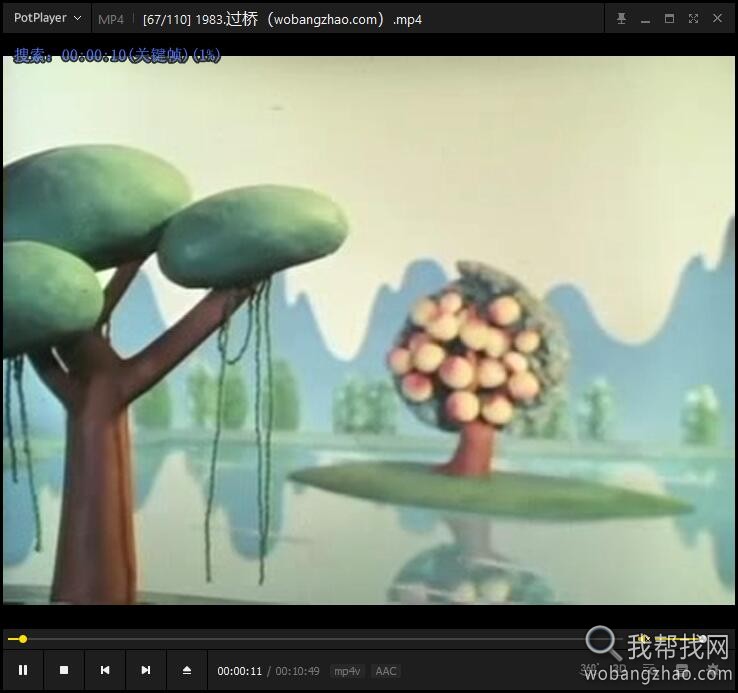This screenshot has height=693, width=738.
Task: Click the MP4 format label in title bar
Action: [111, 19]
